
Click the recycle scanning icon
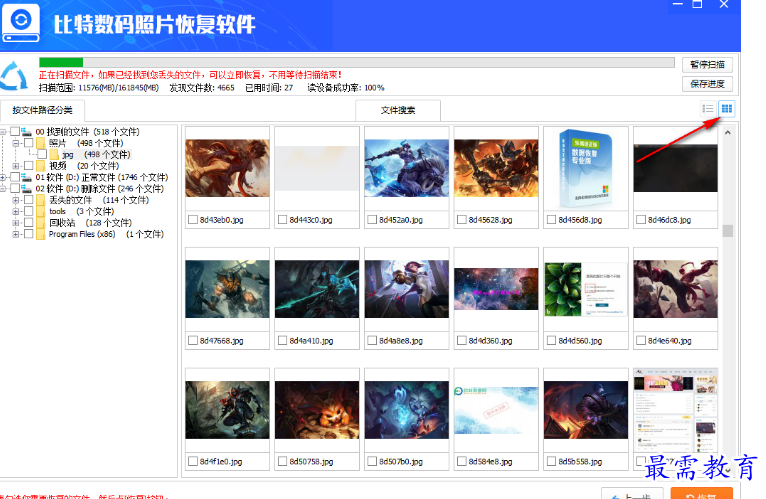(x=15, y=76)
